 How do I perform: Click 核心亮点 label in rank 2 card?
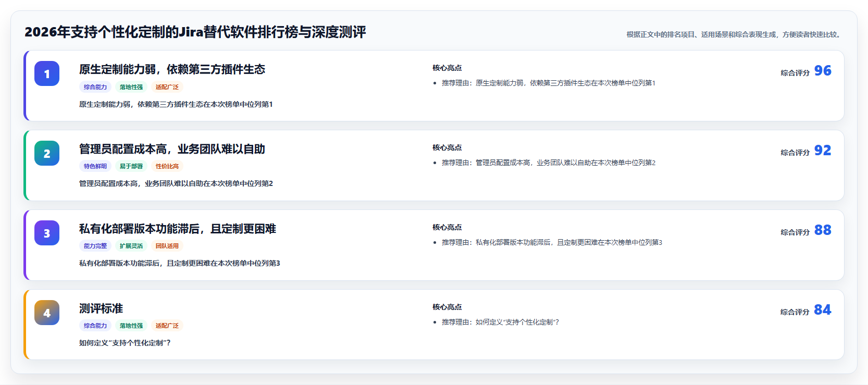tap(447, 147)
